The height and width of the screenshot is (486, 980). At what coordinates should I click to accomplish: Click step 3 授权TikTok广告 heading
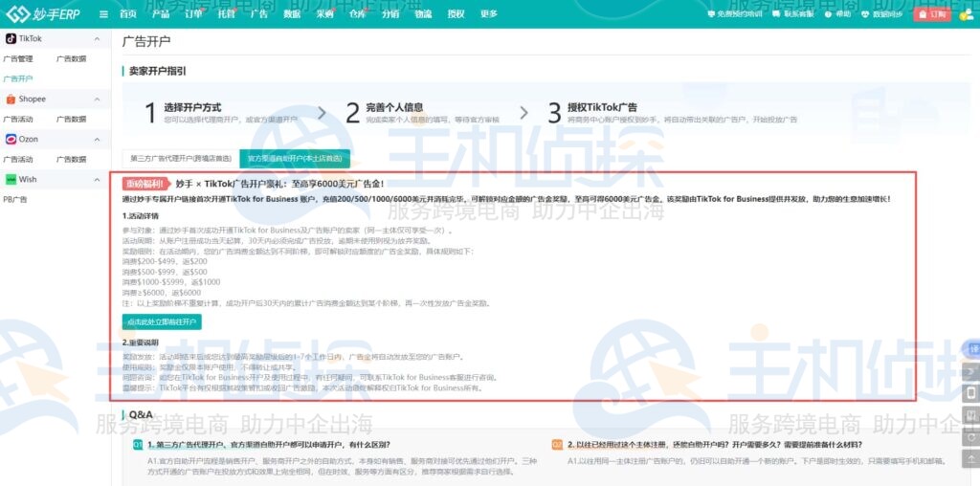pyautogui.click(x=602, y=107)
